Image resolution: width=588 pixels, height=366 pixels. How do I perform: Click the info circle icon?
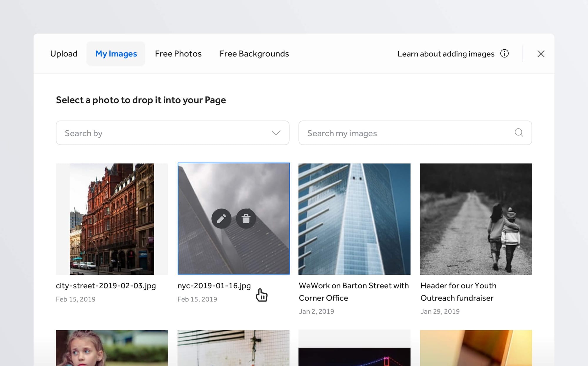point(504,54)
